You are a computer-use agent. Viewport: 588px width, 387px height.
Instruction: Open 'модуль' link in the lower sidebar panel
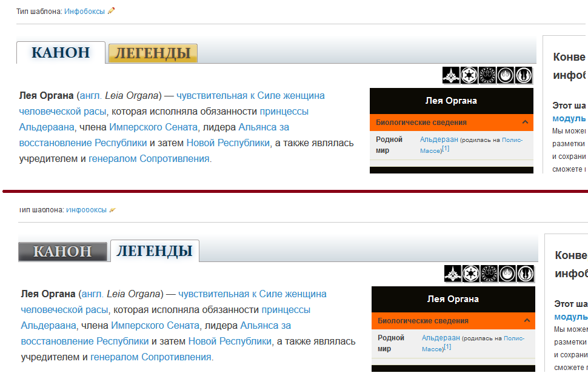[571, 317]
